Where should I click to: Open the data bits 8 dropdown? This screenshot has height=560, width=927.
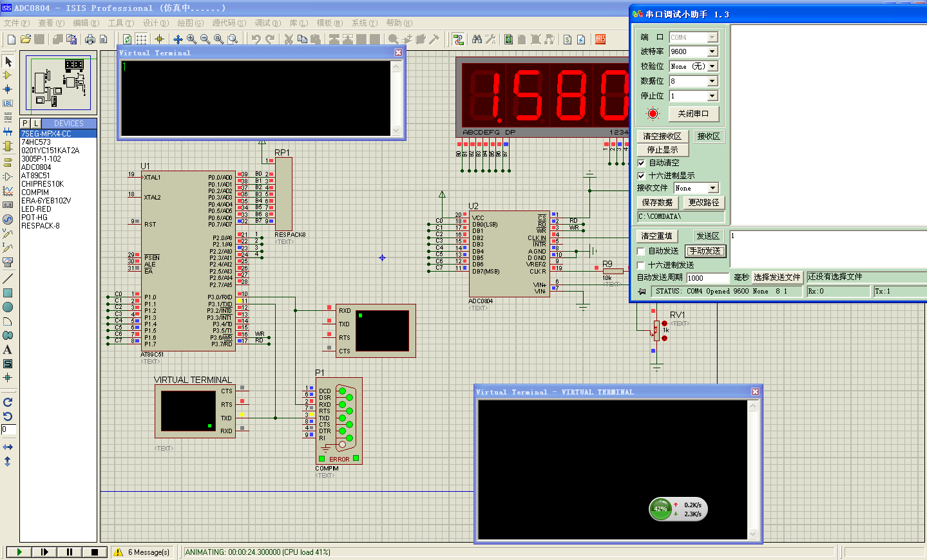712,81
